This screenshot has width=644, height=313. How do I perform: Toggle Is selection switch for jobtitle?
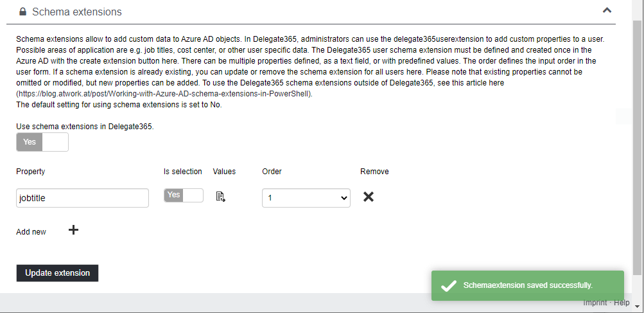coord(184,195)
